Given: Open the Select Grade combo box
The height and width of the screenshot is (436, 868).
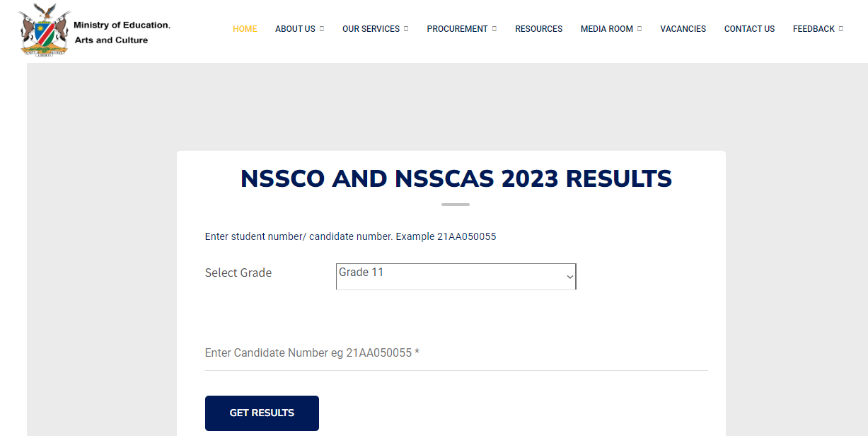Looking at the screenshot, I should click(x=456, y=276).
